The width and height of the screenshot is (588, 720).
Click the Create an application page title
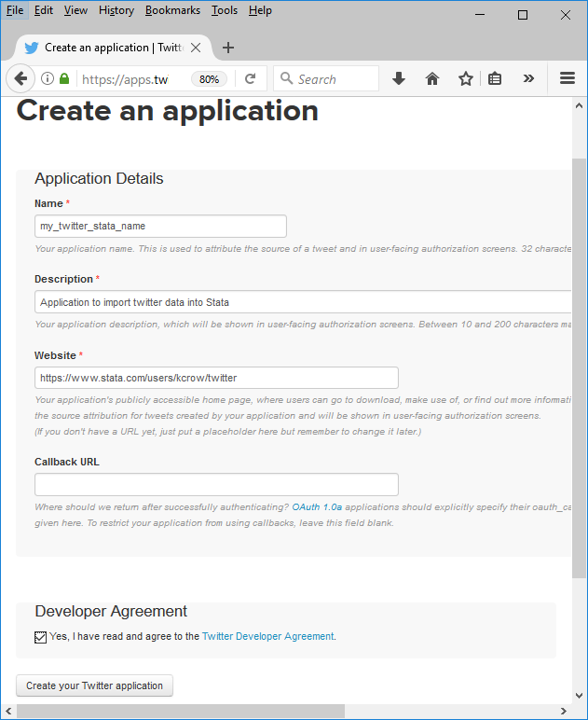[168, 111]
